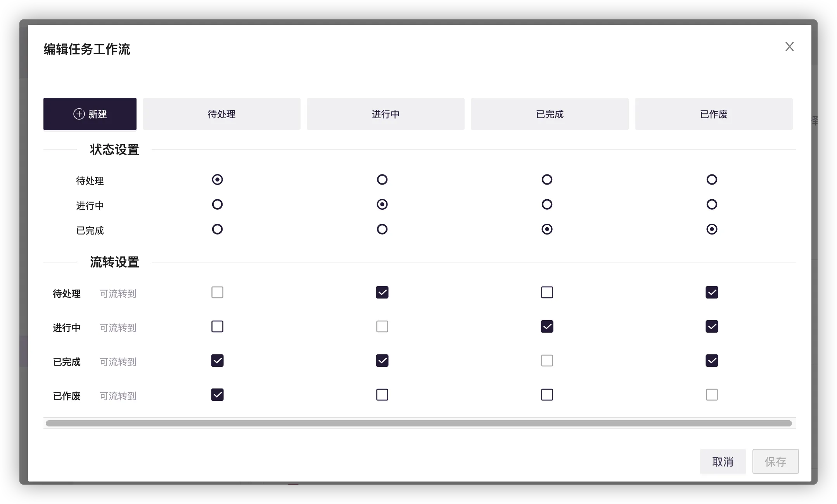
Task: Uncheck 已作废 can transition to 待处理
Action: tap(217, 395)
